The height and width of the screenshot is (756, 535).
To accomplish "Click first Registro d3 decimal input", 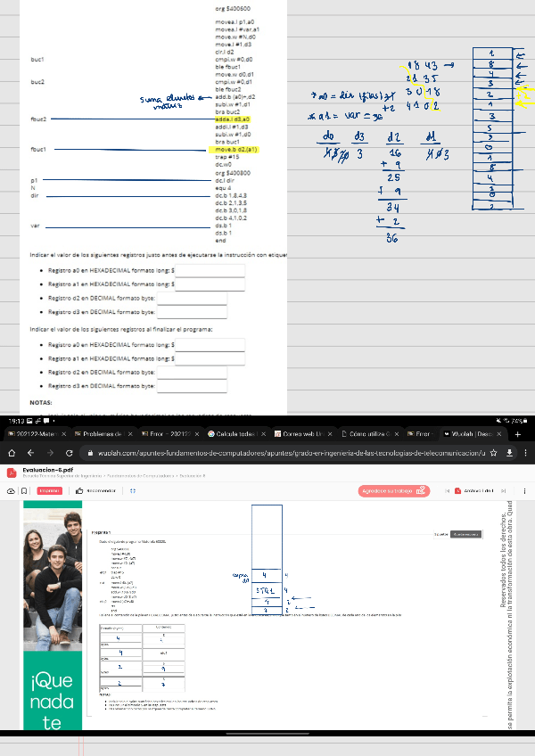I will point(192,312).
